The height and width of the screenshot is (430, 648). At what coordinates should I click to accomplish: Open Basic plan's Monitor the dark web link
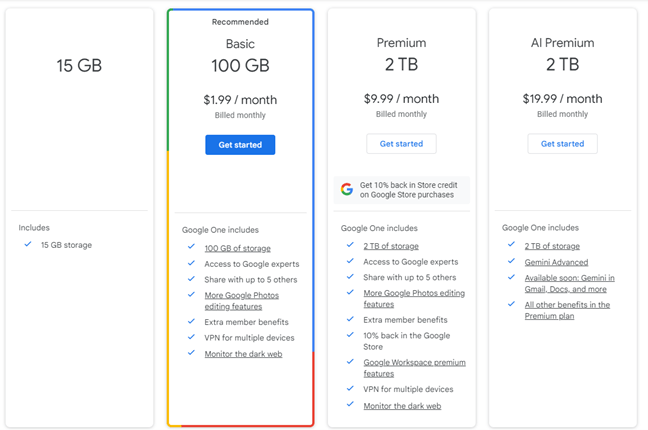tap(241, 354)
